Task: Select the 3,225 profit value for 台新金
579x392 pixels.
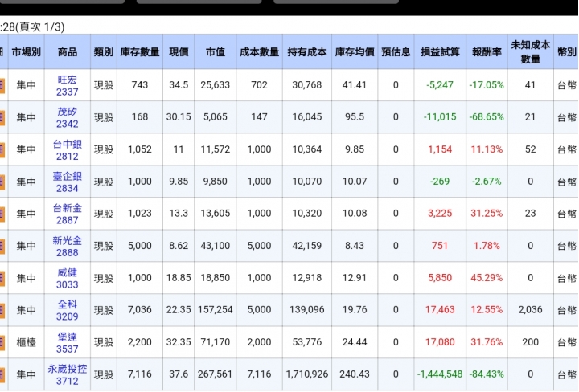Action: (440, 214)
